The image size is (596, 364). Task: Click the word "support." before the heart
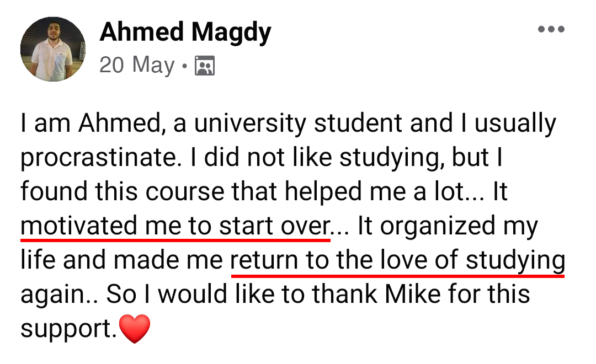click(x=68, y=329)
